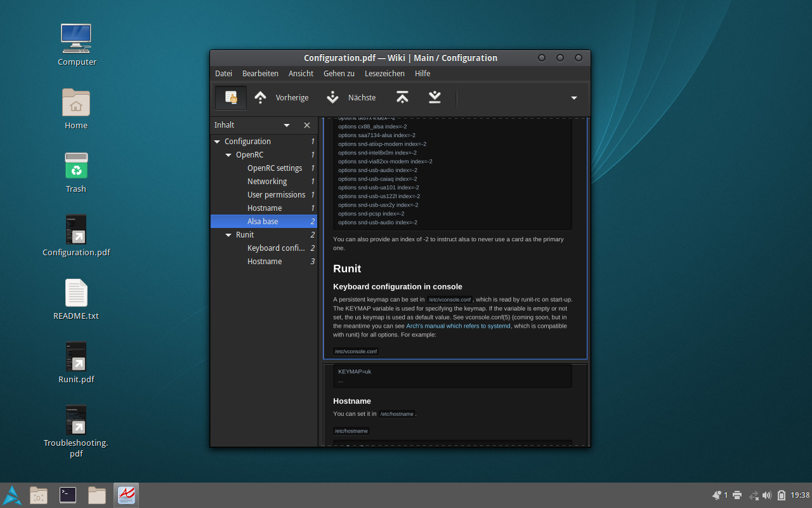The height and width of the screenshot is (508, 812).
Task: Select README.txt desktop file
Action: [76, 299]
